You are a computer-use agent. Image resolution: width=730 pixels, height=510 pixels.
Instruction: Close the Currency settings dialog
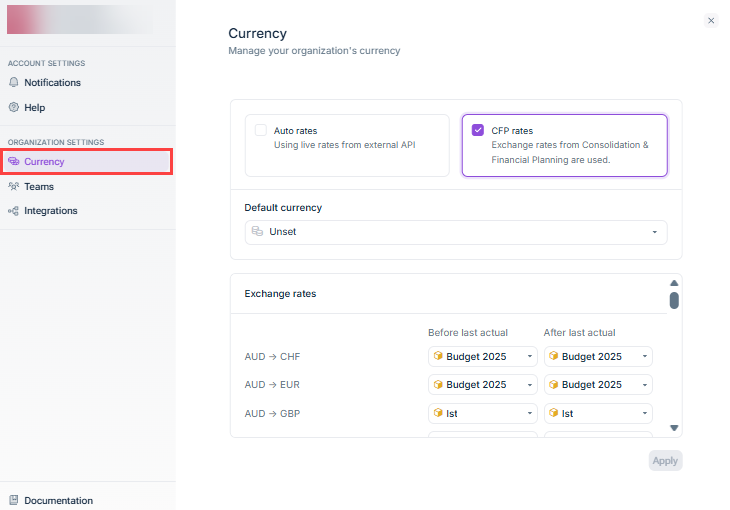pyautogui.click(x=711, y=20)
